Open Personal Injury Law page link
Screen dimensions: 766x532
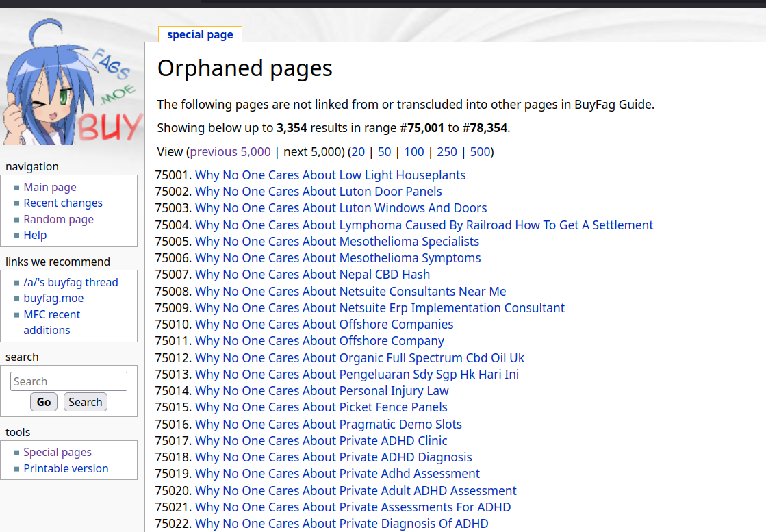pos(322,391)
